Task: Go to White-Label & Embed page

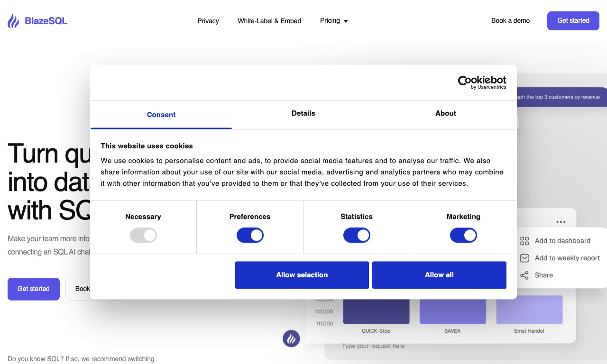Action: click(269, 21)
